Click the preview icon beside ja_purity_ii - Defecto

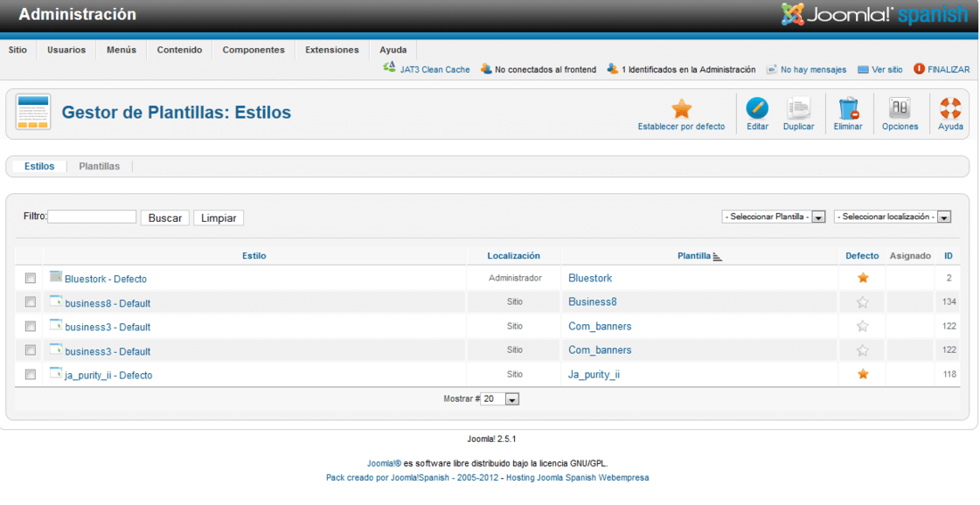tap(55, 373)
